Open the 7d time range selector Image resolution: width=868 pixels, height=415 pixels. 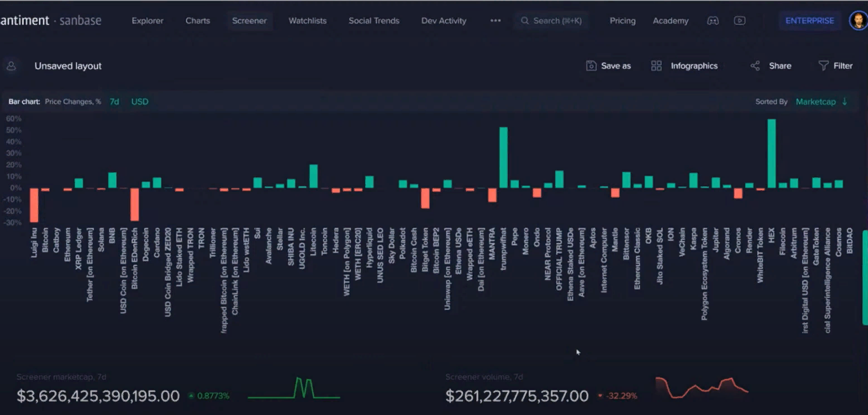tap(114, 102)
